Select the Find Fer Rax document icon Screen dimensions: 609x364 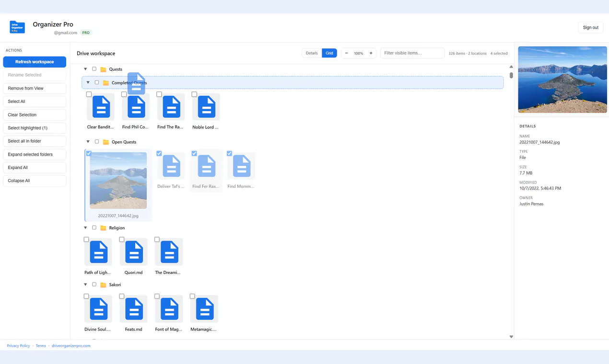[207, 166]
